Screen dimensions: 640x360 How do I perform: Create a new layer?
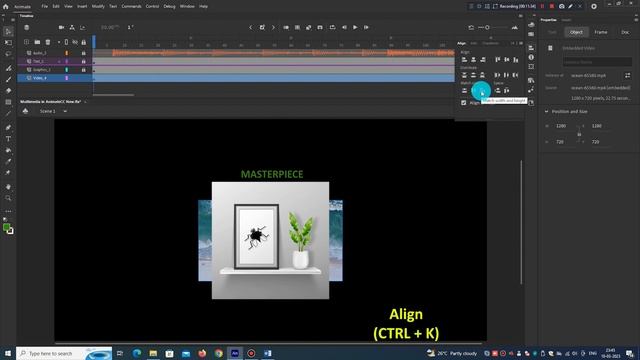[27, 42]
